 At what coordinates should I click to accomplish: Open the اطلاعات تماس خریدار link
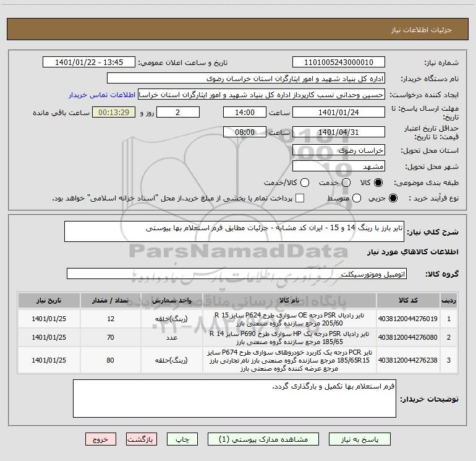point(102,95)
